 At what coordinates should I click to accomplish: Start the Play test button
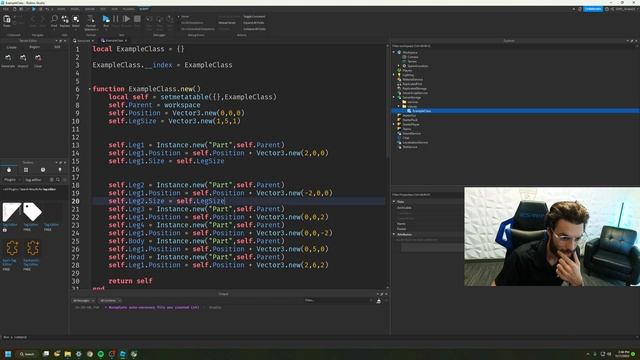pos(106,20)
